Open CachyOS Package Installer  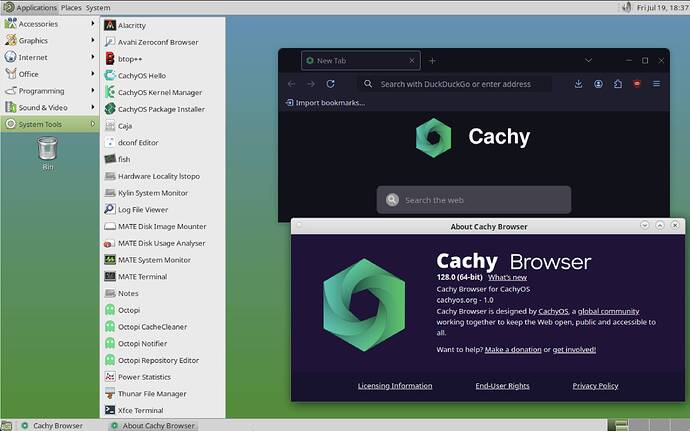pos(163,109)
